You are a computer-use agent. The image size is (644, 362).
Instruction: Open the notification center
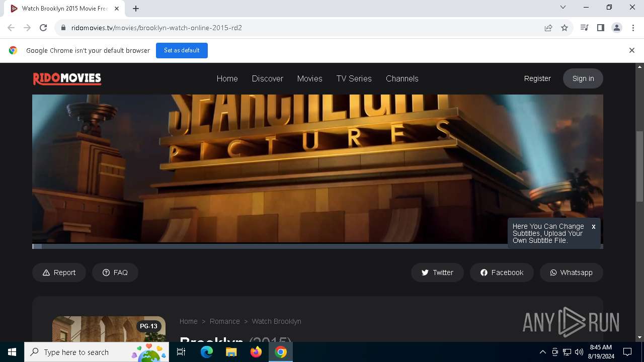[x=627, y=352]
